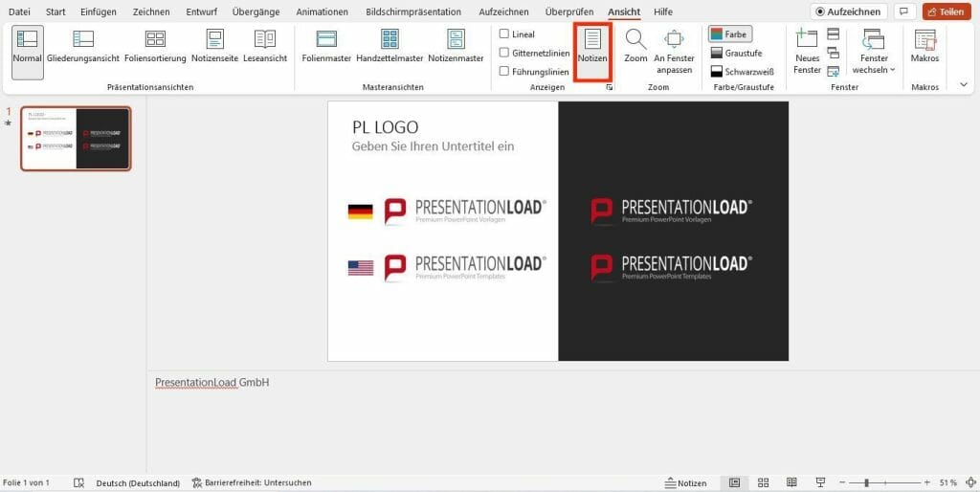The width and height of the screenshot is (980, 492).
Task: Click An Fenster anpassen
Action: click(x=674, y=52)
